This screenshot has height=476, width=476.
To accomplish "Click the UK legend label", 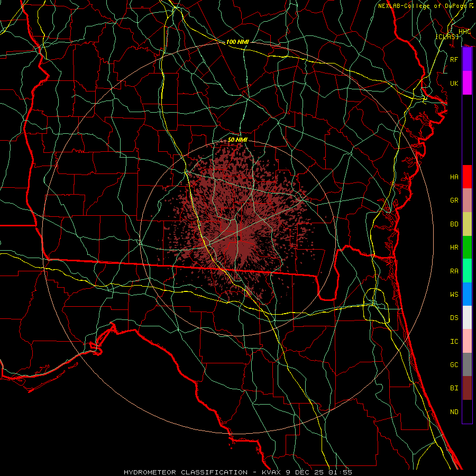I will (x=454, y=83).
